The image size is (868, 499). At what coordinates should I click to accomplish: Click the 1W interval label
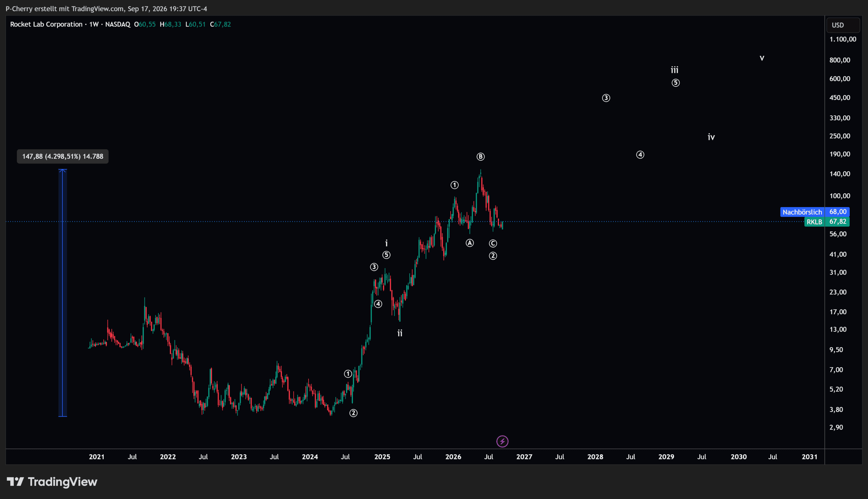94,24
